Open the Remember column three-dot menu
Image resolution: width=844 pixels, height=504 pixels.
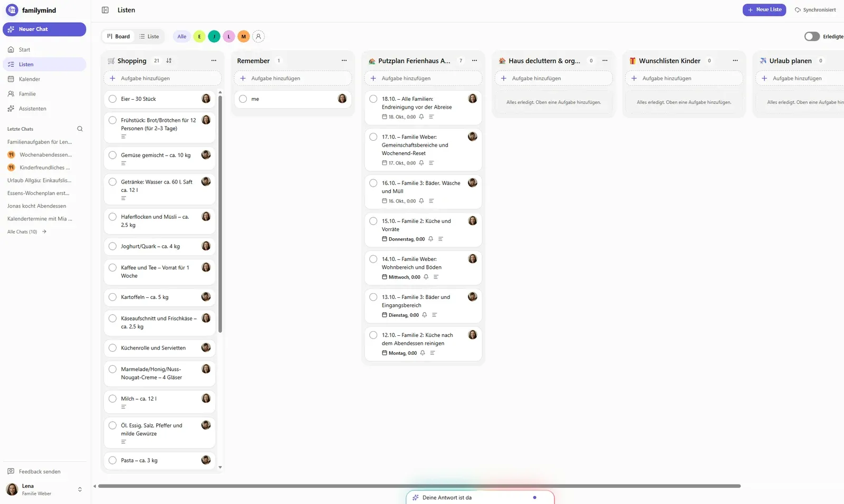pos(344,61)
